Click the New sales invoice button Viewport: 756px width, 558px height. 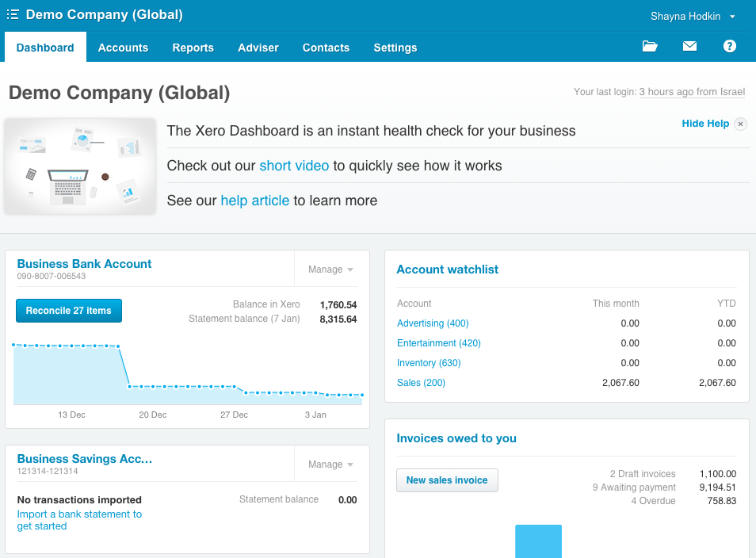(447, 480)
